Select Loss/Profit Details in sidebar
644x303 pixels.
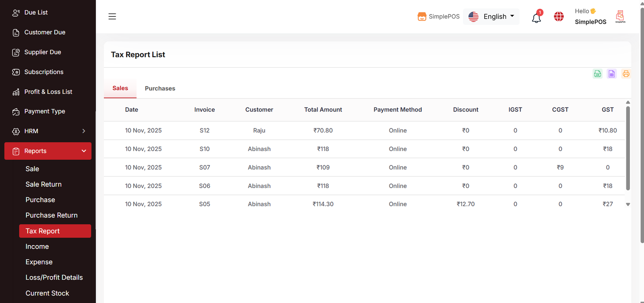point(54,277)
